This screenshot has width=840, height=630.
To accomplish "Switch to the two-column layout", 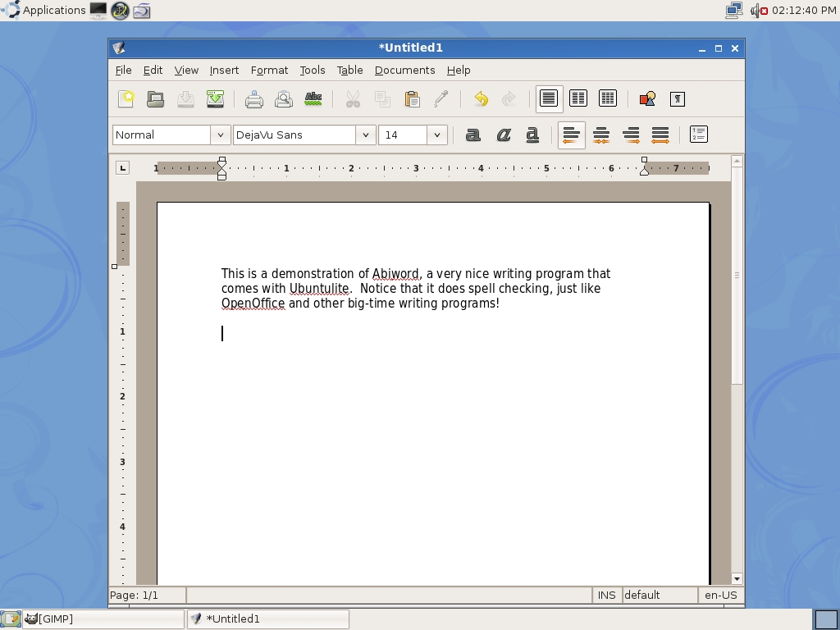I will click(578, 98).
